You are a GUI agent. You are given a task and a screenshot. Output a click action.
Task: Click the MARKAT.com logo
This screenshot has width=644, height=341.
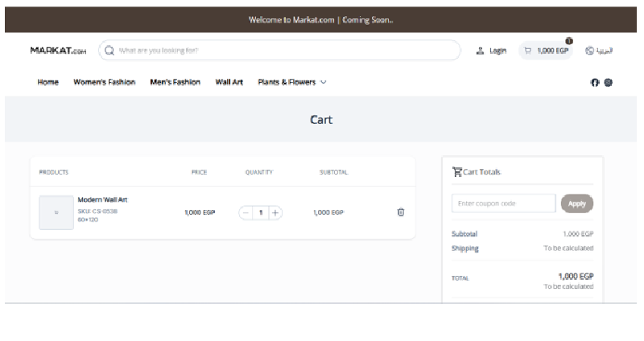(57, 51)
